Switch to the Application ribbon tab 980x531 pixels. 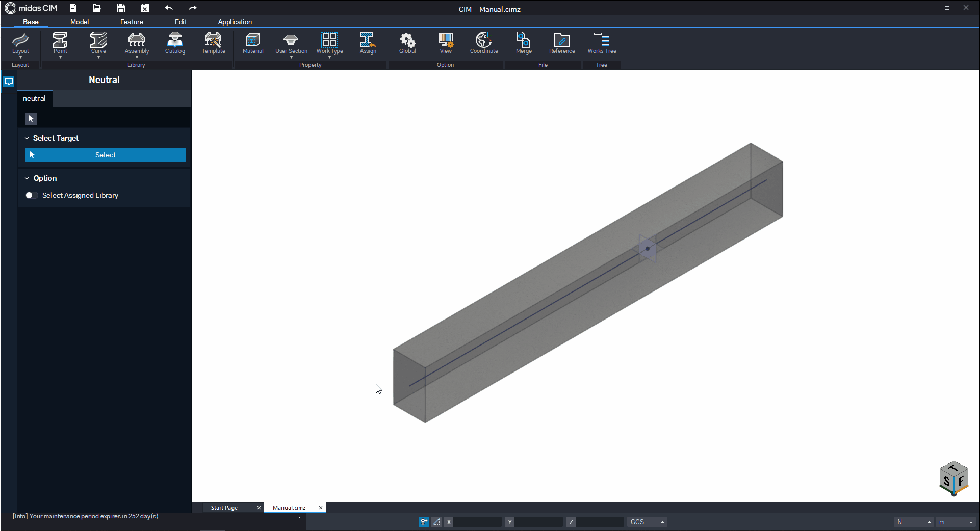(x=235, y=22)
